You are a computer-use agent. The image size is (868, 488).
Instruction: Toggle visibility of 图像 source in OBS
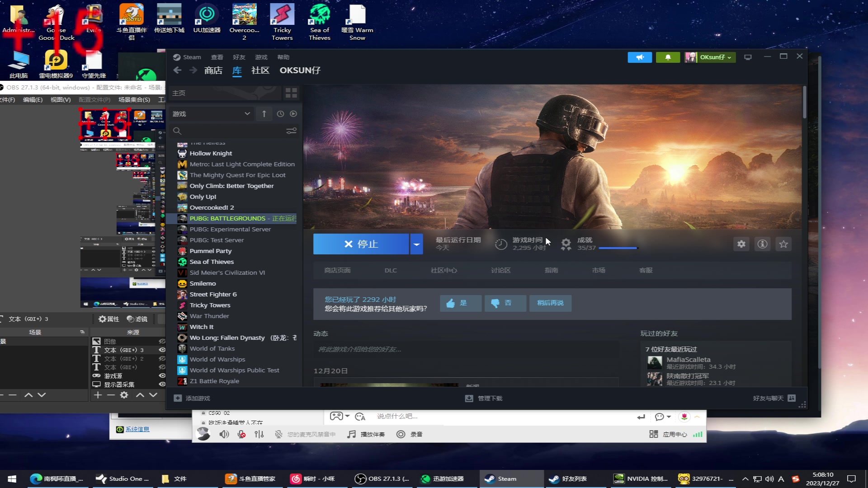tap(162, 342)
